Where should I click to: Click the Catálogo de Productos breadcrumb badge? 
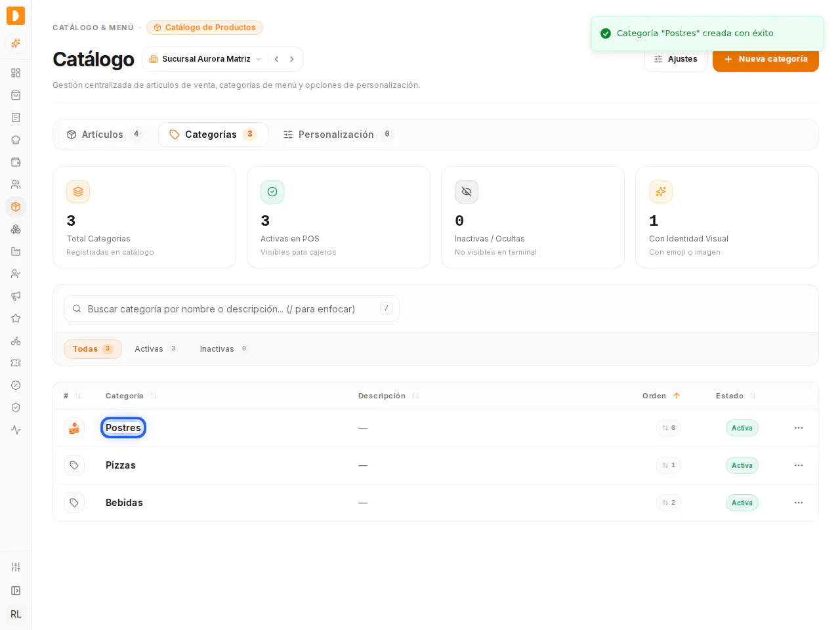205,28
